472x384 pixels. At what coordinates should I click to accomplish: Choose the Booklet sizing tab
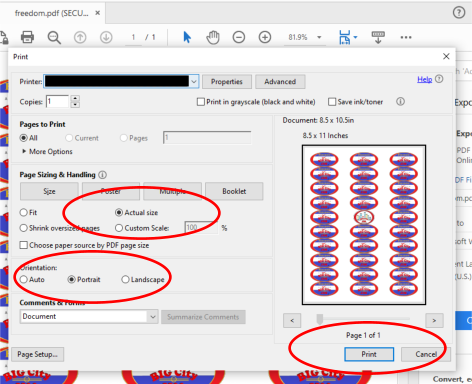234,191
